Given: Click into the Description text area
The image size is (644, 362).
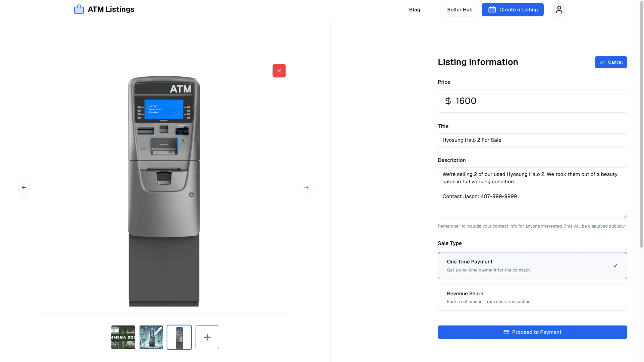Looking at the screenshot, I should coord(532,193).
